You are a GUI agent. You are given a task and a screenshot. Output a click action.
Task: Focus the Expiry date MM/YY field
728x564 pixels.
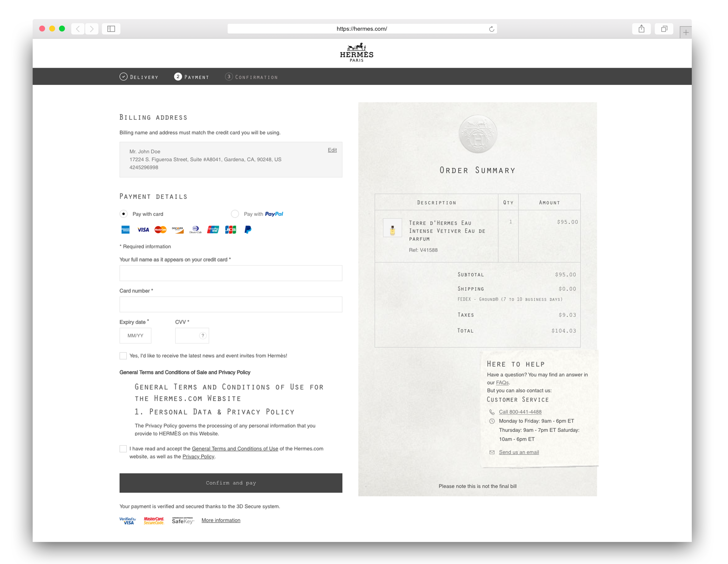pos(135,335)
